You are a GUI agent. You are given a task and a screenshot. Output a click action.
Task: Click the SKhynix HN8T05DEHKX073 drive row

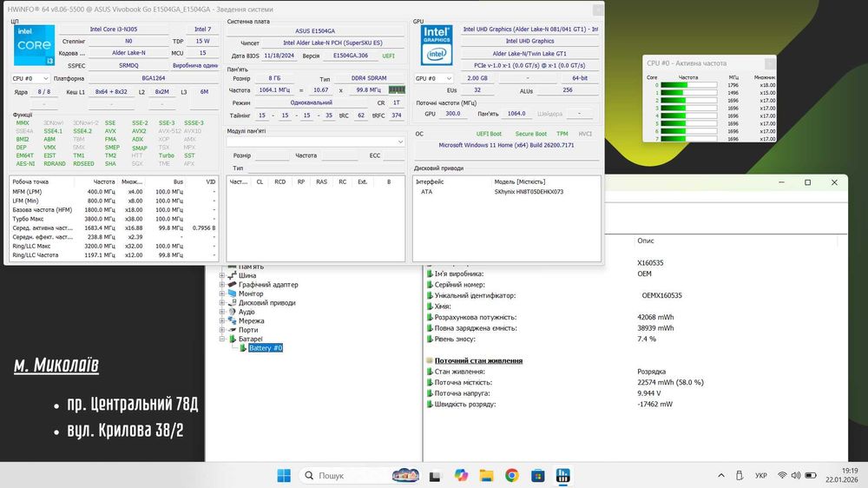click(507, 192)
